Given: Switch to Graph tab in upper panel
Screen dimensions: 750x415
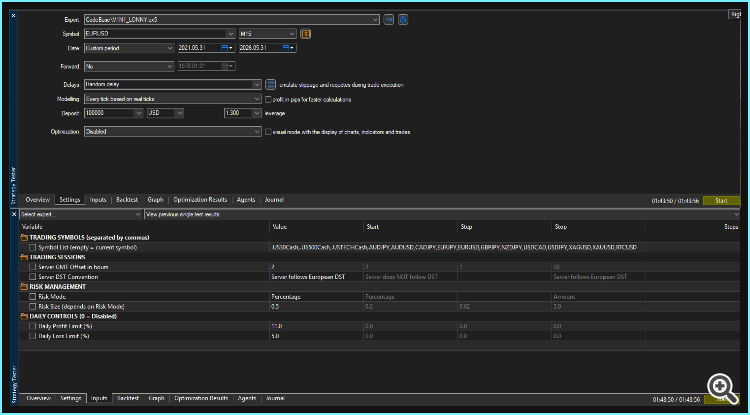Looking at the screenshot, I should [155, 200].
